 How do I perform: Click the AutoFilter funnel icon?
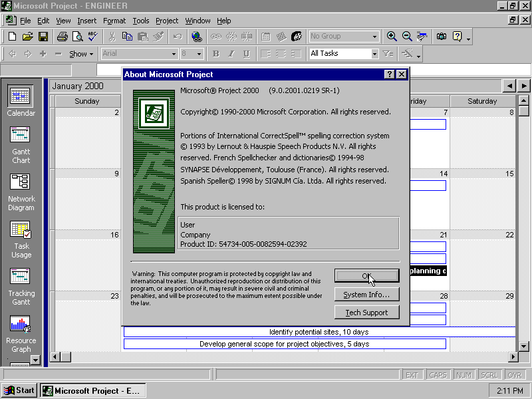coord(388,54)
